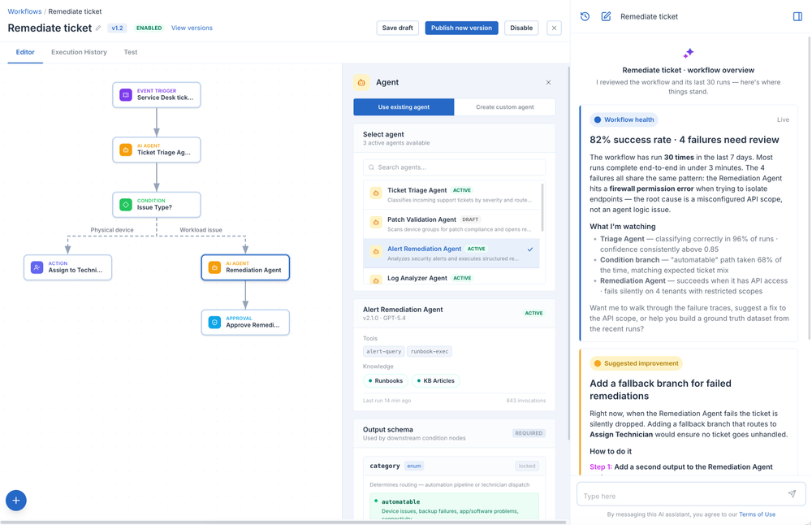Choose Log Analyzer Agent from agent list

pos(451,278)
